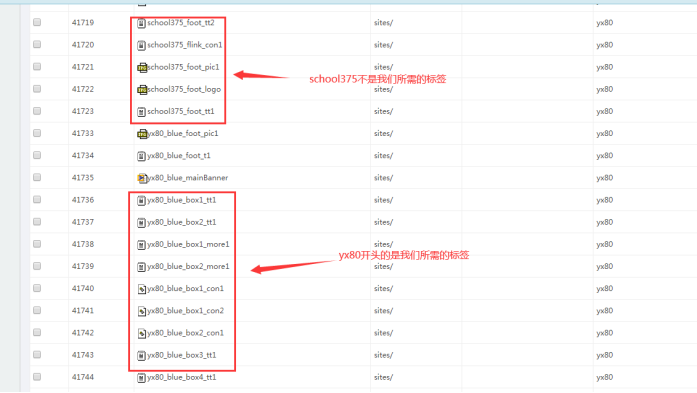Screen dimensions: 697x393
Task: Click the list icon beside yx80_blue_box1_con1
Action: pos(141,289)
